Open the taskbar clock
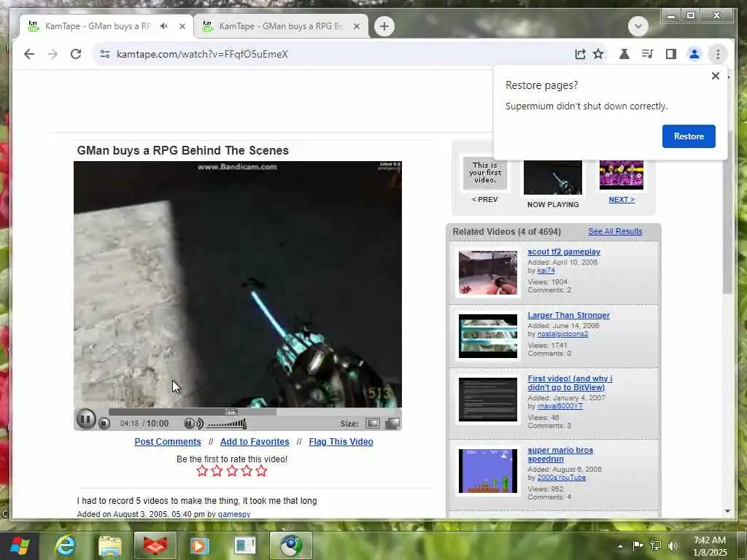 (x=709, y=545)
